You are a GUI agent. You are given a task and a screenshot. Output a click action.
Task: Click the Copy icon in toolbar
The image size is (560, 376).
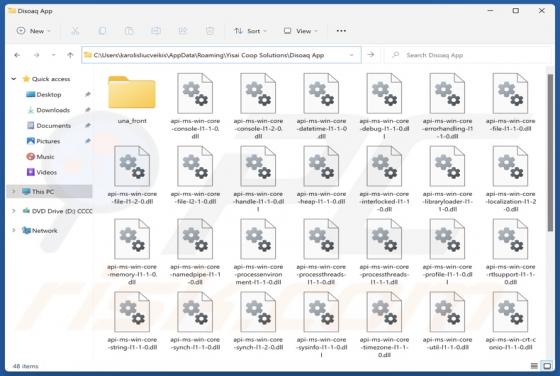[x=102, y=31]
